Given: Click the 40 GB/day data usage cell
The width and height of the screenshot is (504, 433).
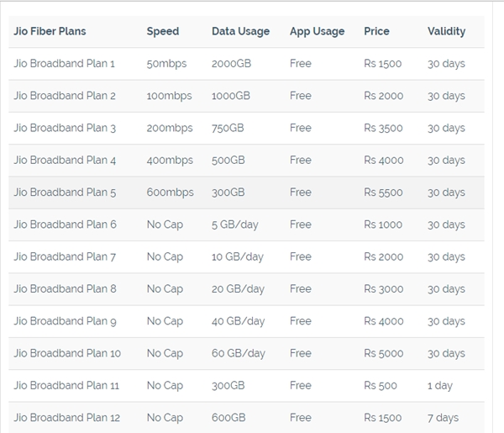Looking at the screenshot, I should coord(238,321).
